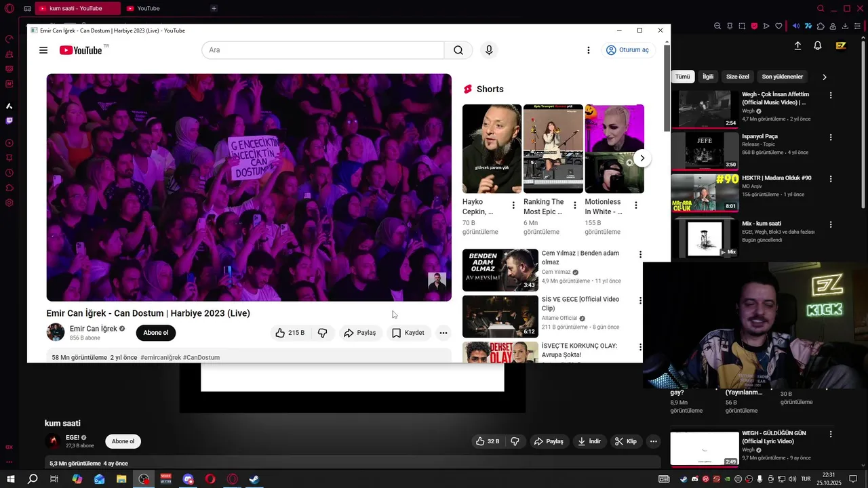
Task: Open the 'Cem Yılmaz Benden adam olmaz' thumbnail
Action: point(500,270)
